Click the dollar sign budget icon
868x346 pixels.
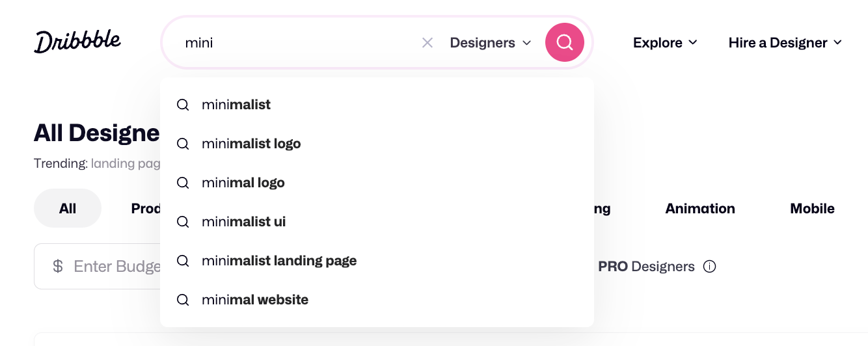coord(58,266)
